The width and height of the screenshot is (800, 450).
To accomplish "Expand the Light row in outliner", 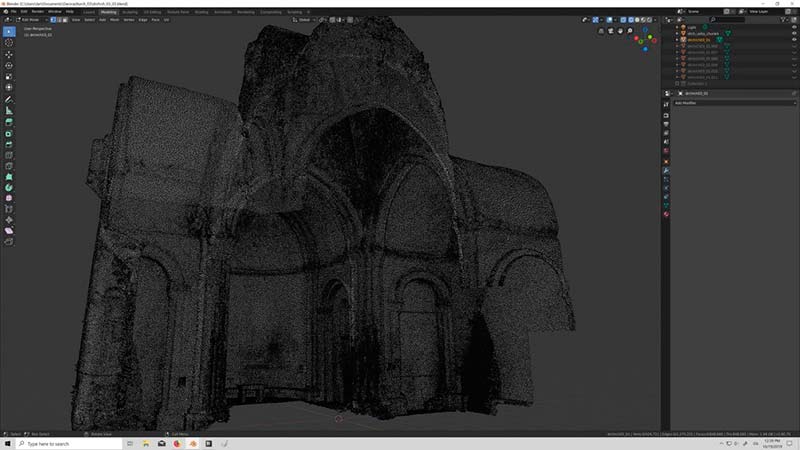I will [x=677, y=27].
